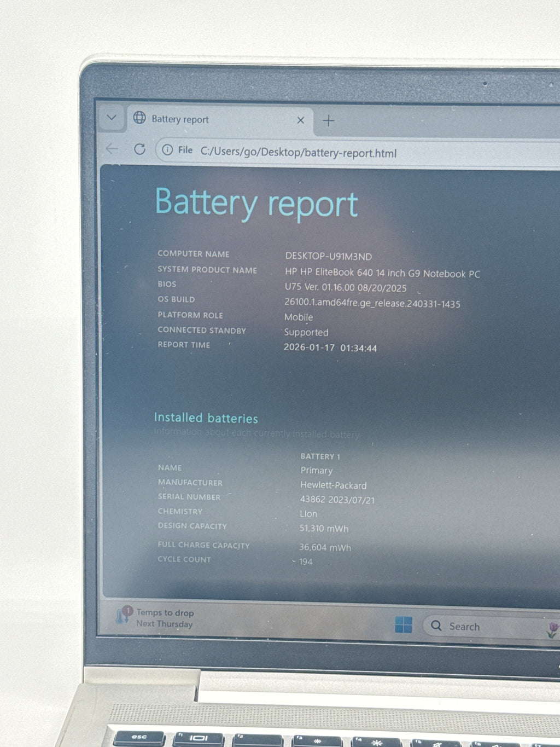Select the computer name DESKTOP-U91M3ND
The image size is (560, 747).
pos(328,256)
